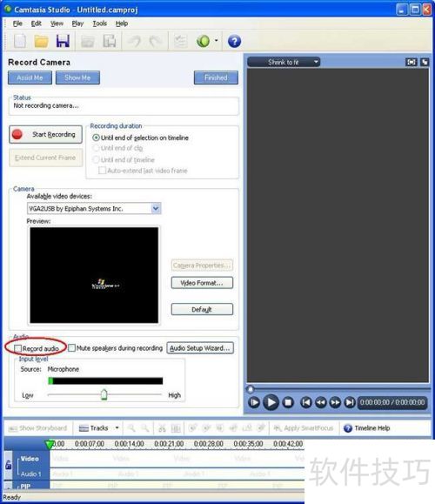The height and width of the screenshot is (504, 435).
Task: Click the 0:00:14;00 timeline ruler mark
Action: (129, 444)
